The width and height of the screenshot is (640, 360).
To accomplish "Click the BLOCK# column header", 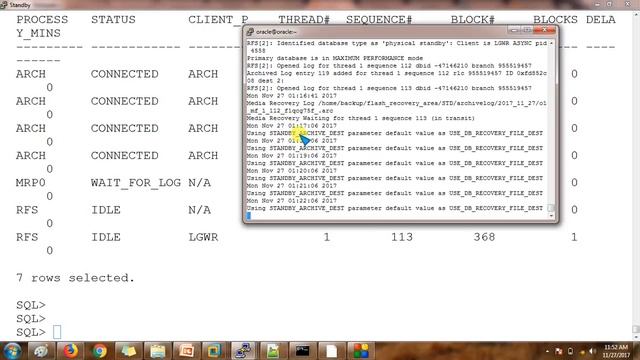I will pos(472,19).
